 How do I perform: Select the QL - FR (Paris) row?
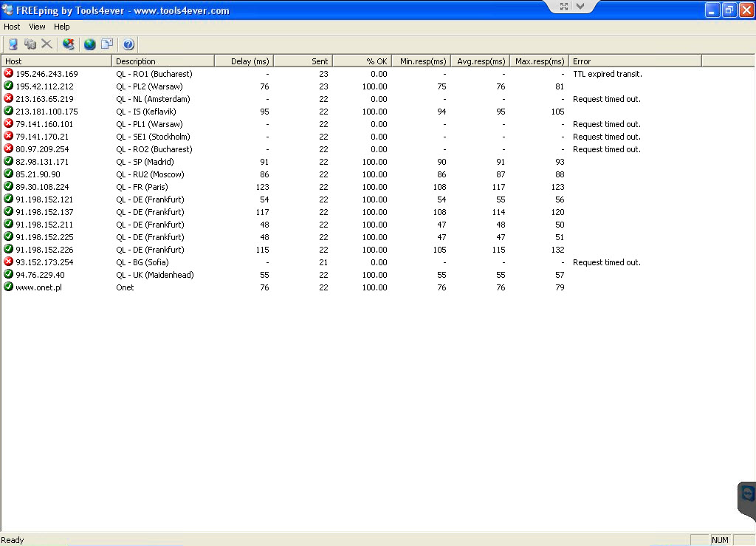(142, 187)
